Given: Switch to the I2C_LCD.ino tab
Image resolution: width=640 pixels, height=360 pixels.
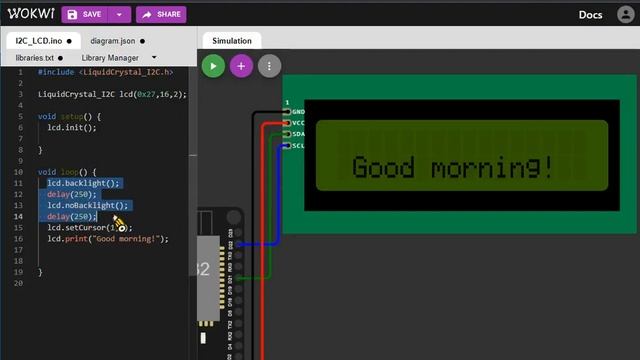Looking at the screenshot, I should tap(43, 41).
